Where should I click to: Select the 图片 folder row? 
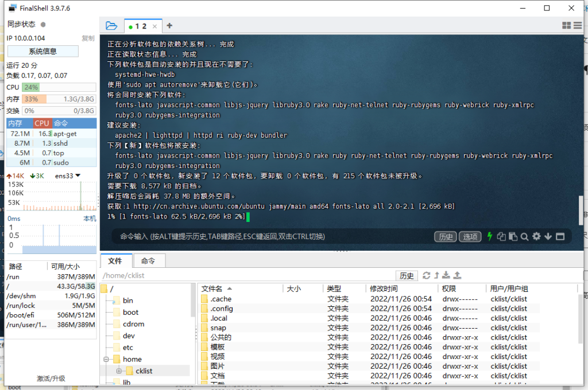370,366
